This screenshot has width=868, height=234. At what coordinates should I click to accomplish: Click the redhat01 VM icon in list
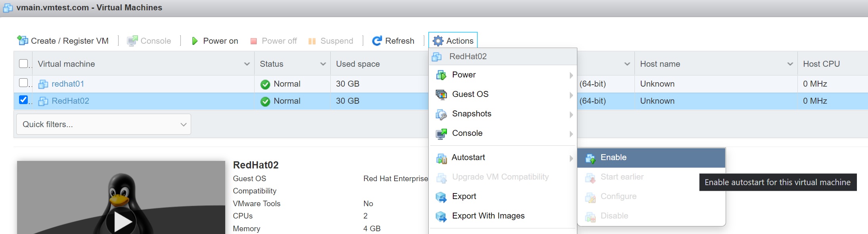[x=43, y=84]
